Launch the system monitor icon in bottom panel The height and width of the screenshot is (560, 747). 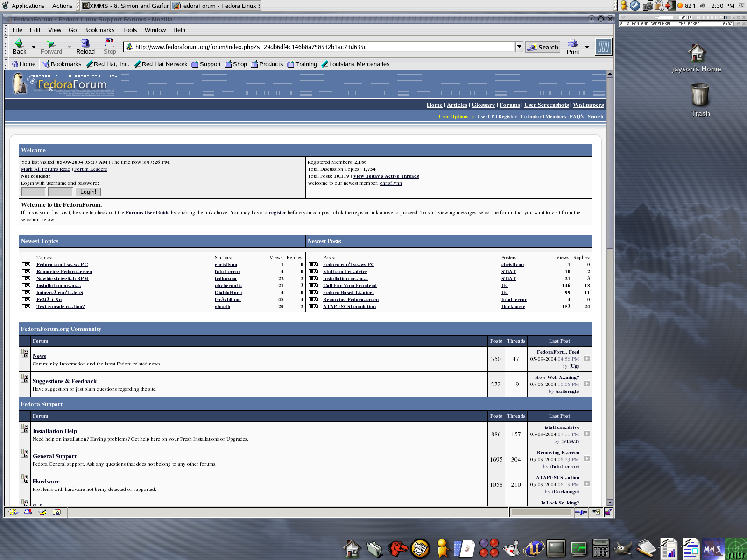pyautogui.click(x=579, y=548)
